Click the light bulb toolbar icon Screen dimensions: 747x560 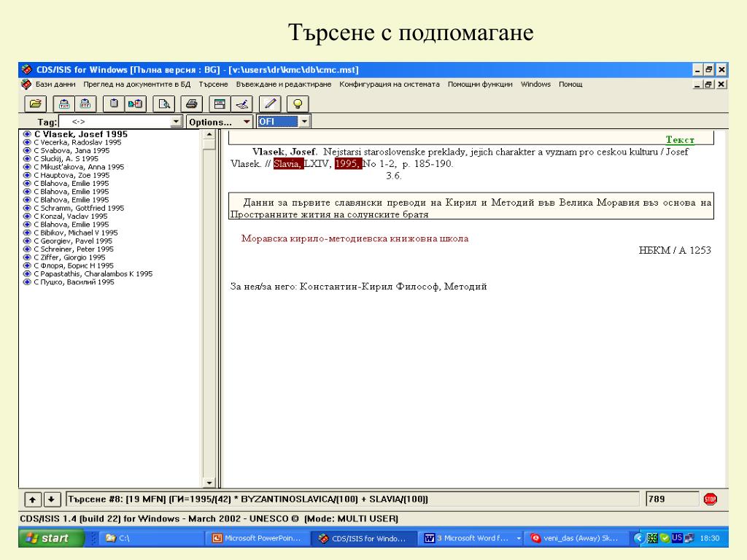coord(298,104)
